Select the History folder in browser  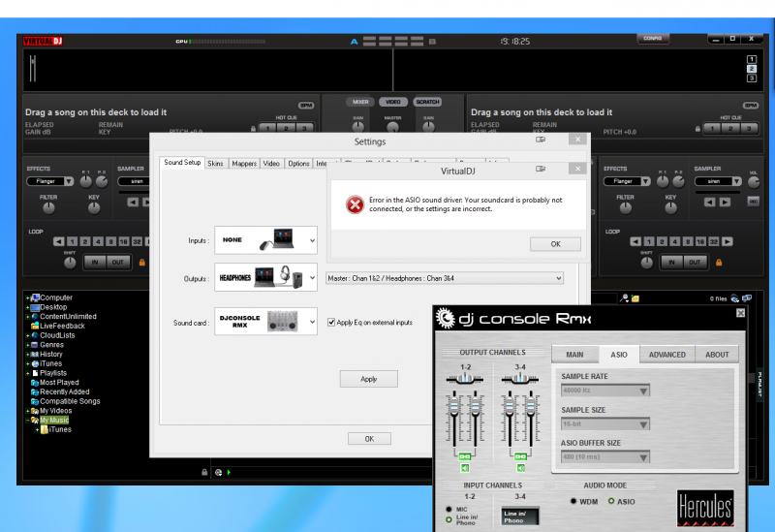tap(51, 354)
